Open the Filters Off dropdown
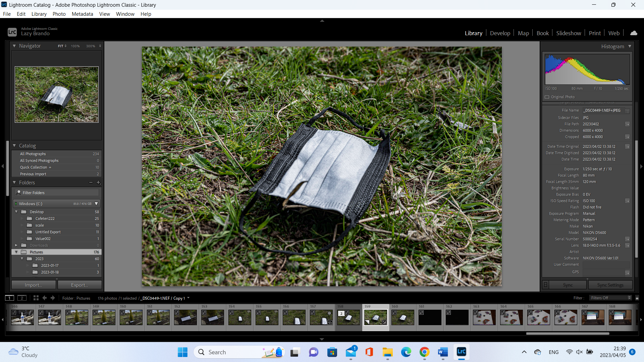644x362 pixels. (x=610, y=298)
